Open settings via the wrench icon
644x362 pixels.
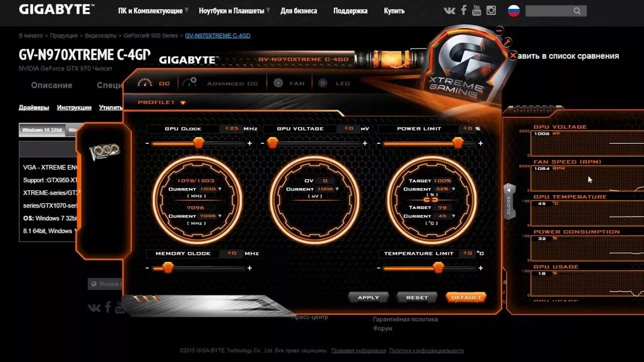click(x=508, y=42)
